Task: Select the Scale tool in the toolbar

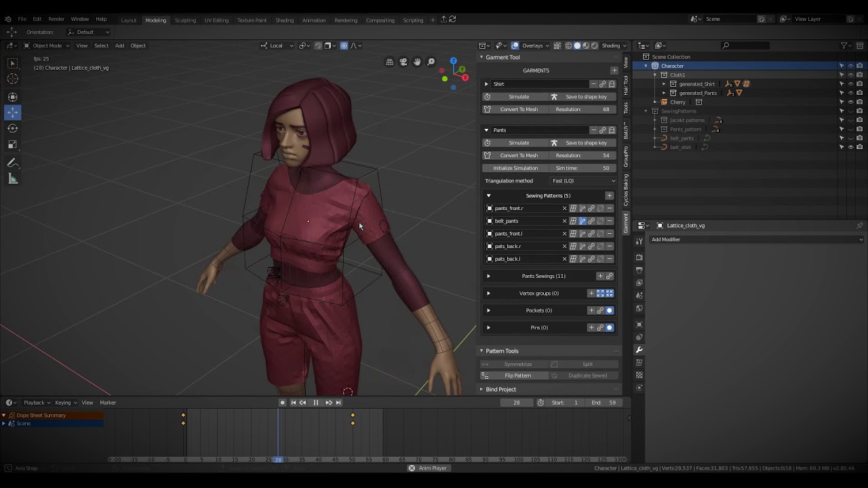Action: 12,144
